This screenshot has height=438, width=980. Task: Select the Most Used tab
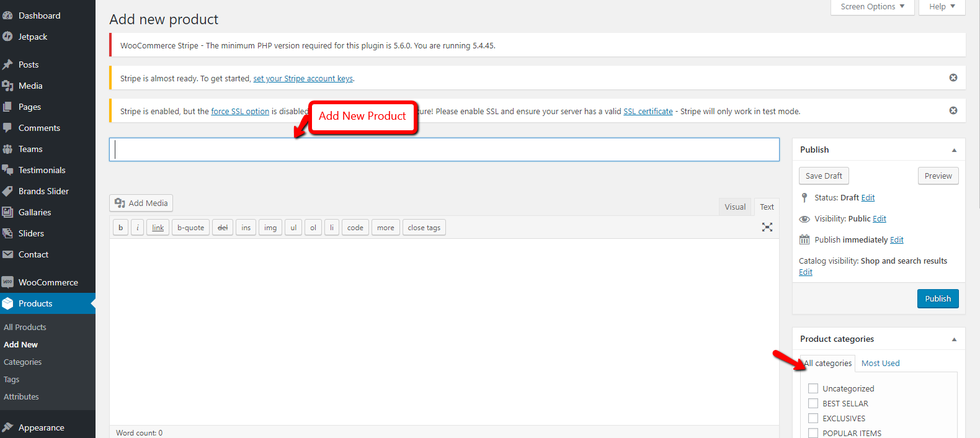coord(880,364)
